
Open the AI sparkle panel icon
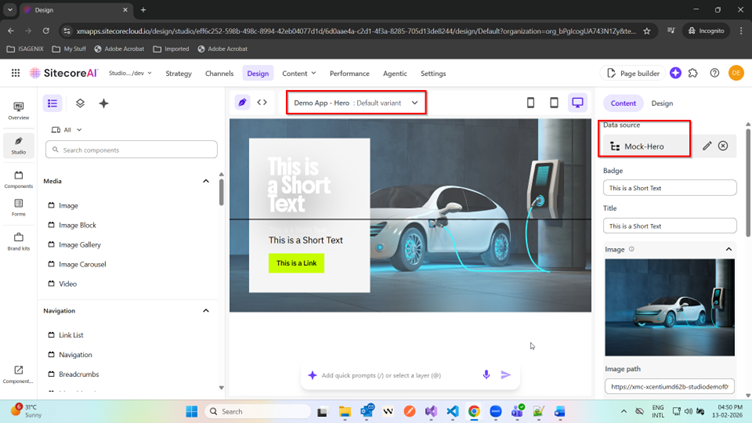104,103
